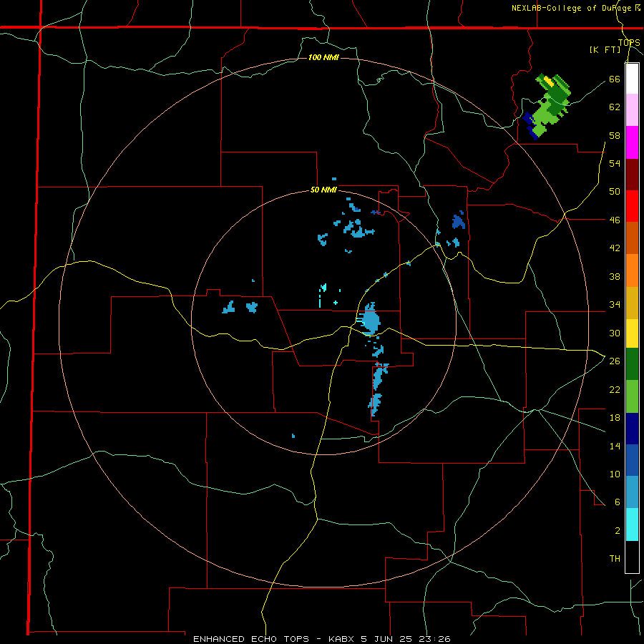This screenshot has height=644, width=644.
Task: Click the 'TOPS' legend heading
Action: (x=629, y=42)
